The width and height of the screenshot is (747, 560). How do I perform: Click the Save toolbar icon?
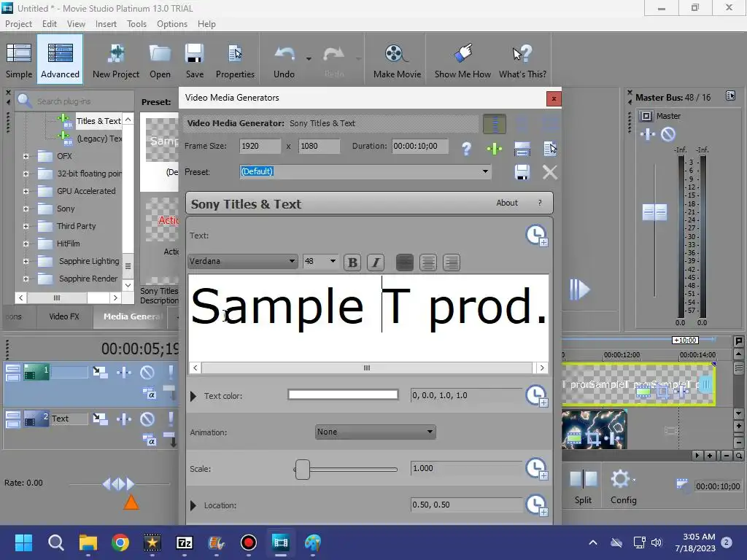tap(194, 60)
